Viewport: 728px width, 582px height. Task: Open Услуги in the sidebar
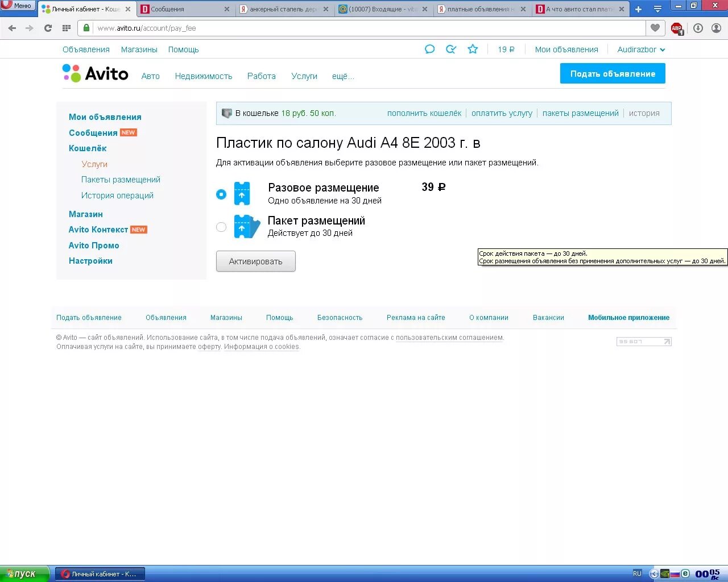coord(94,164)
